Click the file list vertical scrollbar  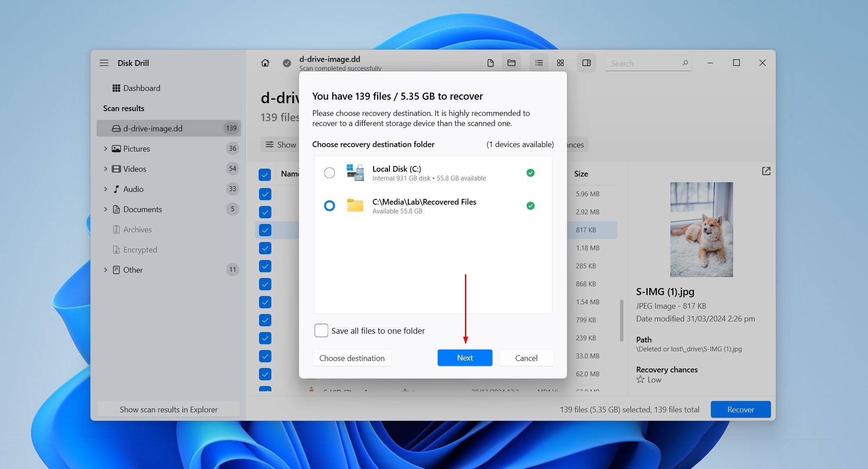pos(621,321)
